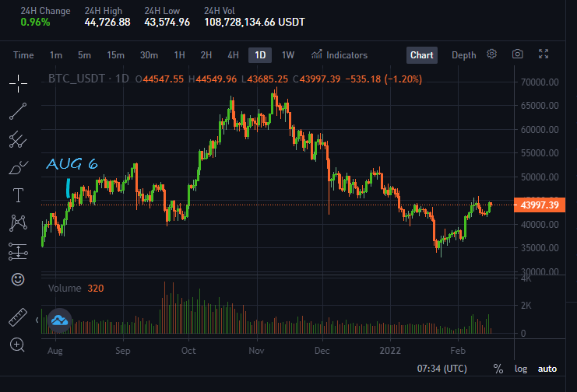Click the 70000.00 price axis label

click(x=540, y=82)
